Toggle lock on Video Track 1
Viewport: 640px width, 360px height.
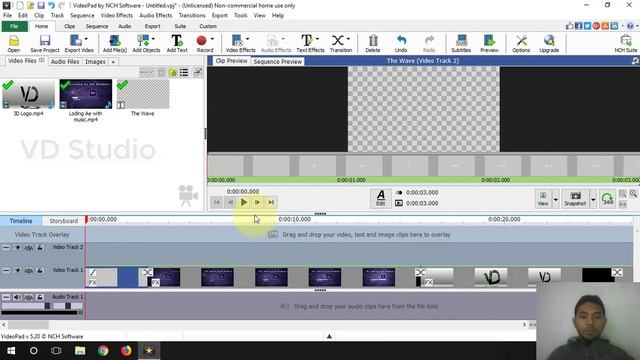(40, 270)
